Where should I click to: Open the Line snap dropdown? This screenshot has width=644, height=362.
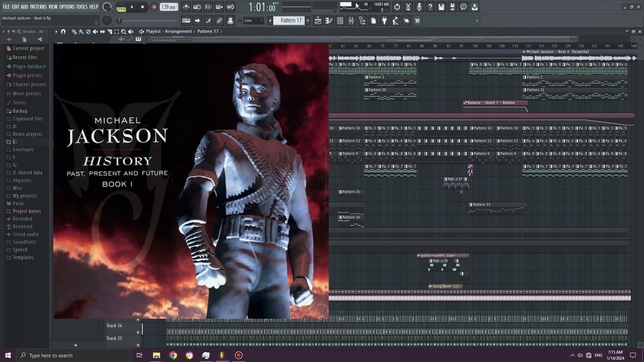pos(254,21)
